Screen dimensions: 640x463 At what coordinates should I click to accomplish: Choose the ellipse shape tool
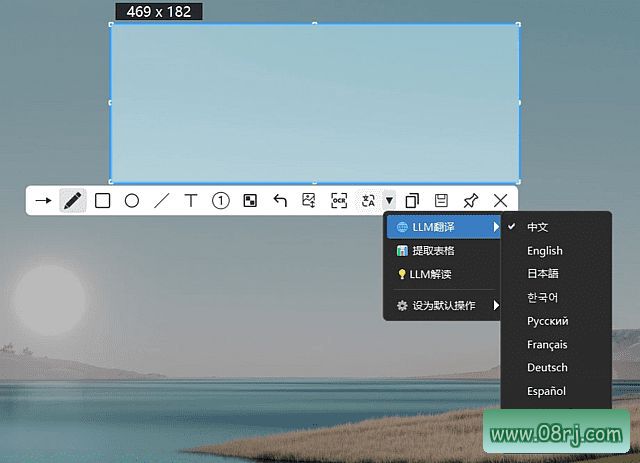131,200
